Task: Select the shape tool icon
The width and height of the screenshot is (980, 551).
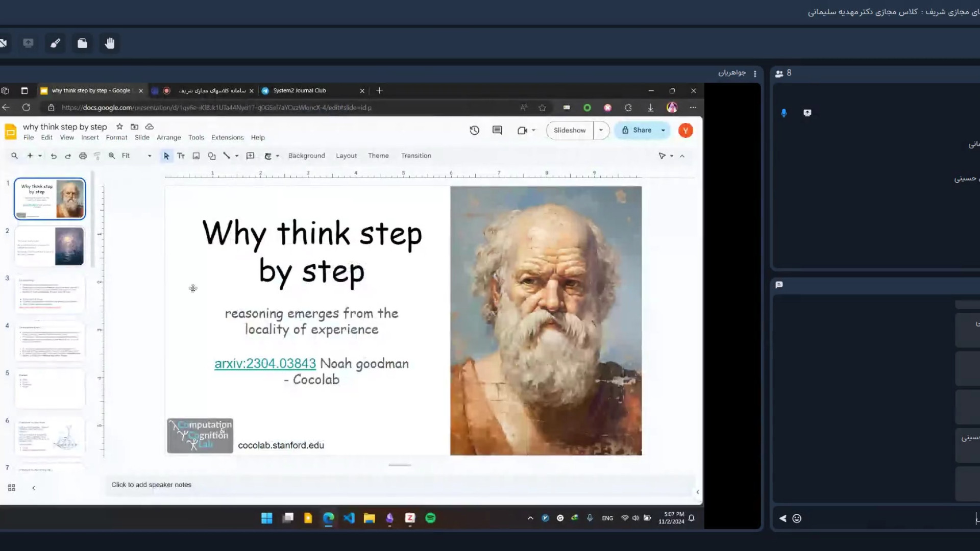Action: (x=211, y=156)
